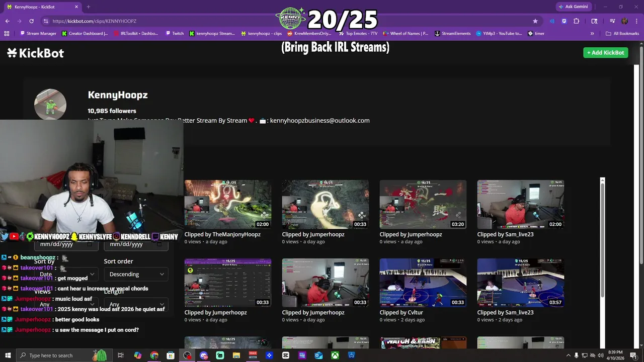This screenshot has height=362, width=644.
Task: Open Discord from the taskbar
Action: (x=204, y=355)
